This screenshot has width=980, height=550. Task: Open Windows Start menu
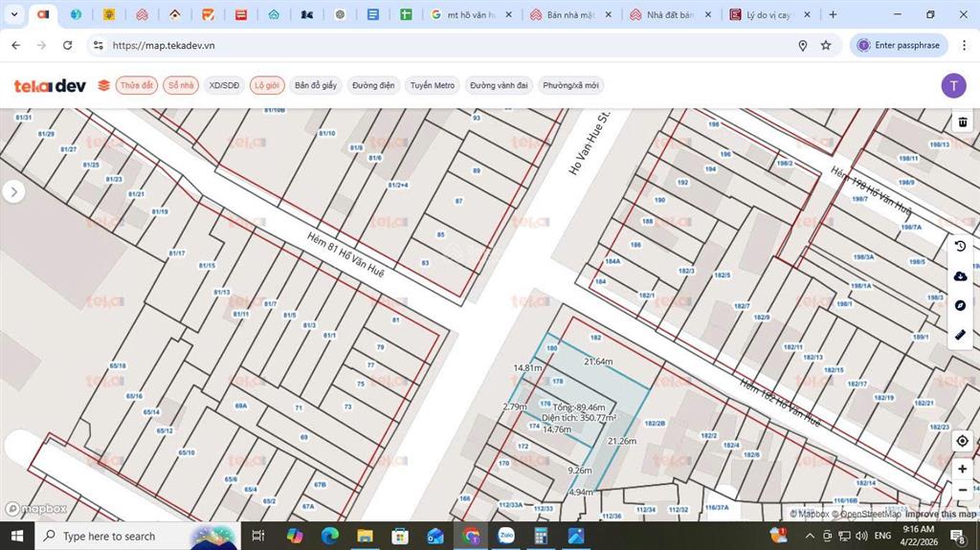(x=17, y=536)
